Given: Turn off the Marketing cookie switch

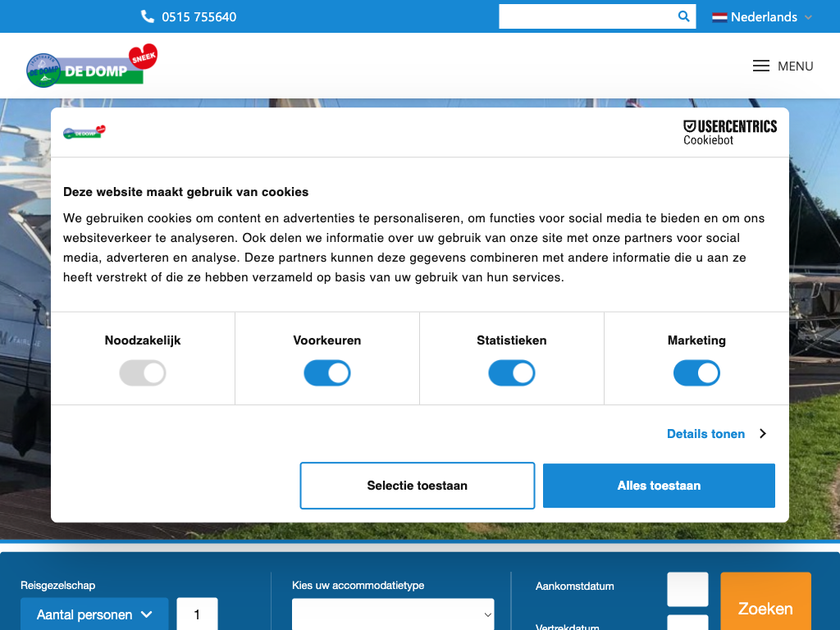Looking at the screenshot, I should 696,373.
